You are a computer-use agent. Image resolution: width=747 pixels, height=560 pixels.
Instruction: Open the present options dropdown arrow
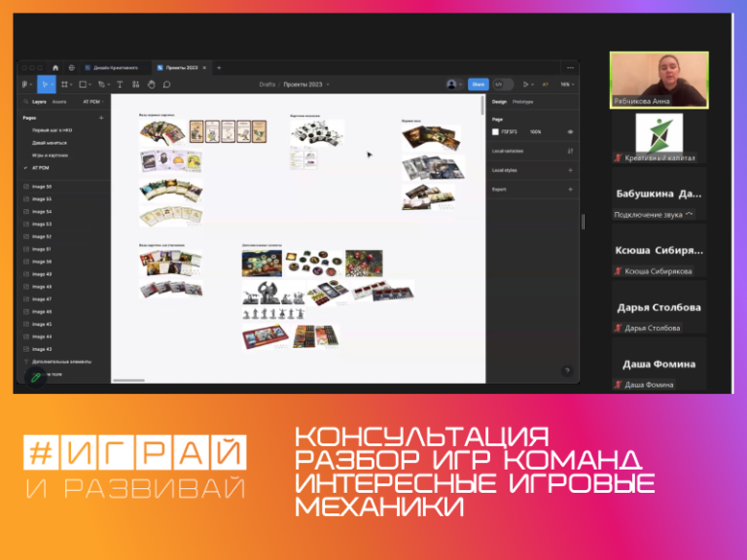(532, 85)
